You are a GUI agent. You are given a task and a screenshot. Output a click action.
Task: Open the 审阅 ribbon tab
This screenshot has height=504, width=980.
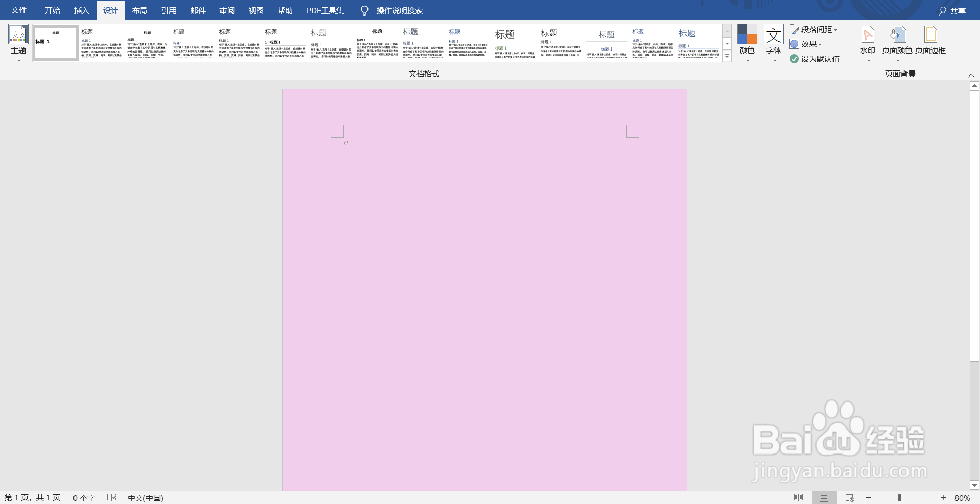pyautogui.click(x=227, y=10)
